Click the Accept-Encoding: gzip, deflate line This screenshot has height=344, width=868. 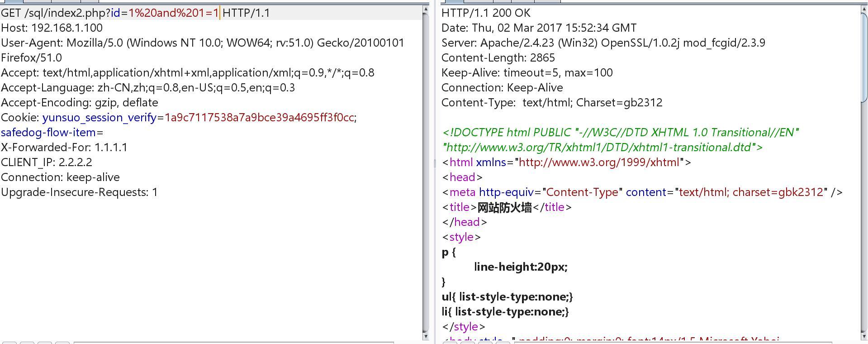80,102
